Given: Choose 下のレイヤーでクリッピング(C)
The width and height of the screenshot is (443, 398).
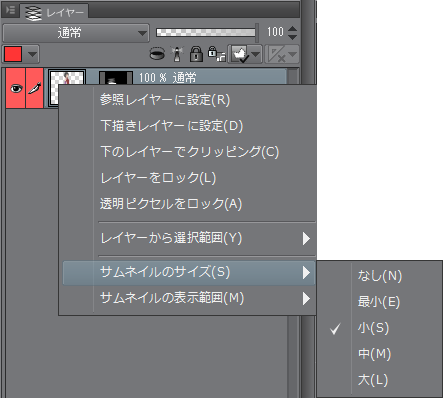Looking at the screenshot, I should click(187, 152).
